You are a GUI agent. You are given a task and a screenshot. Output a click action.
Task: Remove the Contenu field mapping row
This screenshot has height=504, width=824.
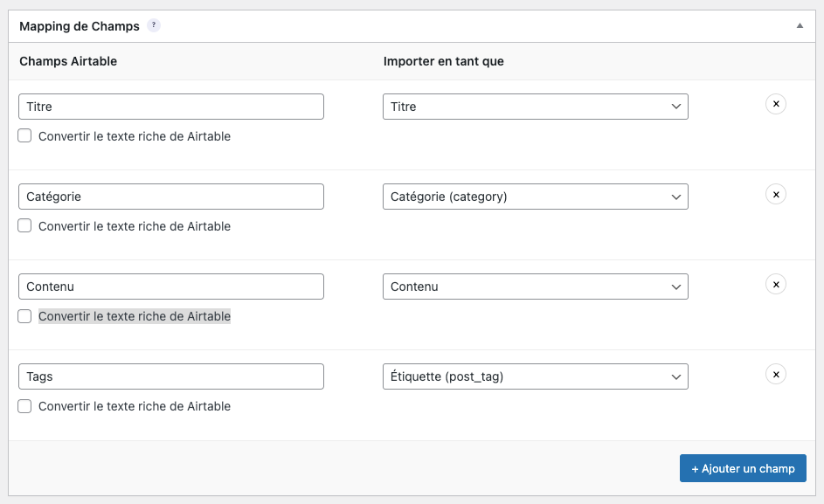click(776, 285)
